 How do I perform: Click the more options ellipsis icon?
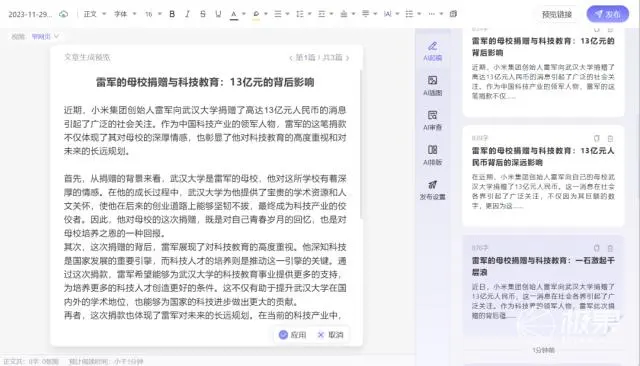(x=431, y=14)
